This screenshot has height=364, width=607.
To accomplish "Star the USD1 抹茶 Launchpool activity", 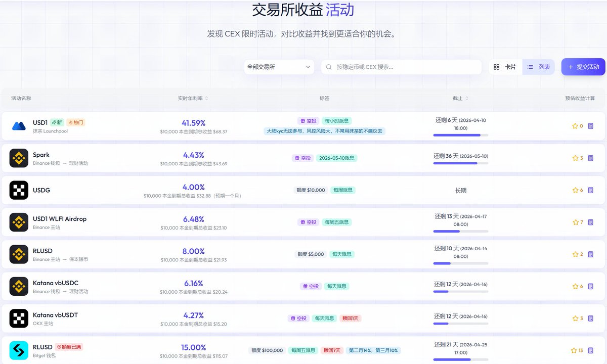I will click(x=575, y=126).
